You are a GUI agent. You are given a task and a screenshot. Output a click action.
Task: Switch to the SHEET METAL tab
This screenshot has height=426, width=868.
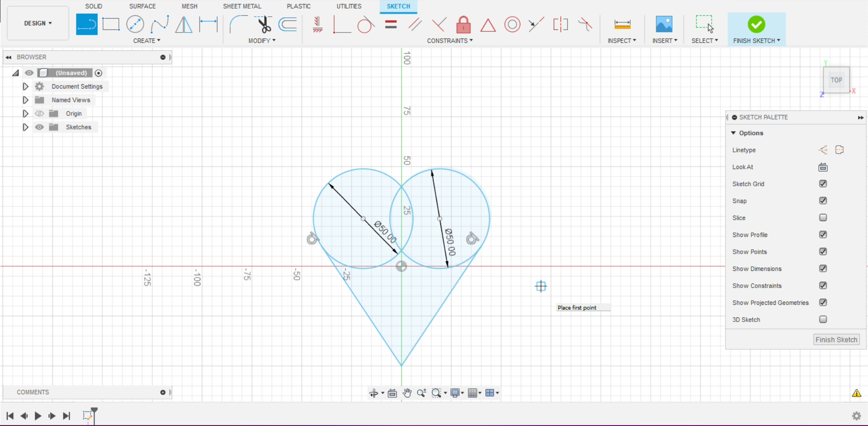[x=242, y=6]
